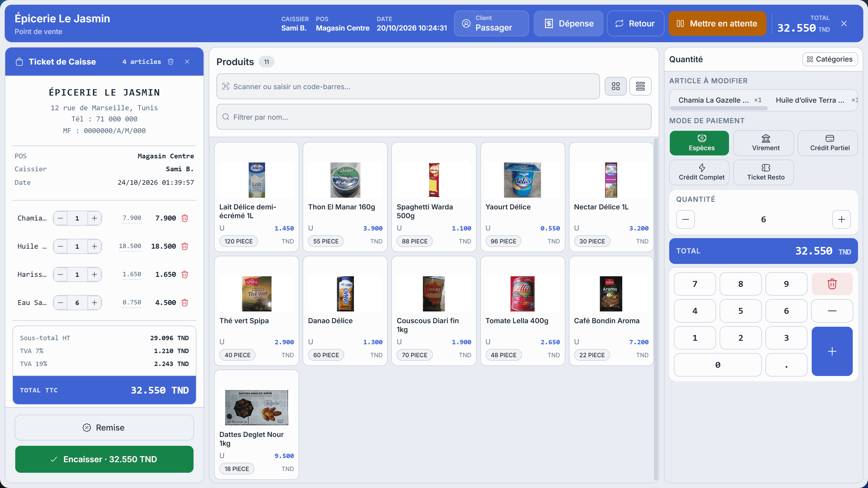Select Virement payment mode
Screen dimensions: 868x488
pyautogui.click(x=764, y=143)
